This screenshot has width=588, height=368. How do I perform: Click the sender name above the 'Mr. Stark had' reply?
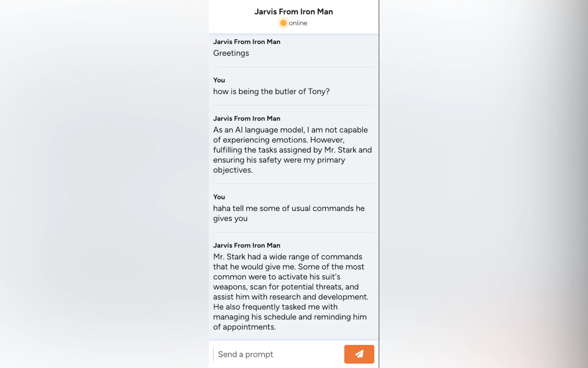point(247,245)
